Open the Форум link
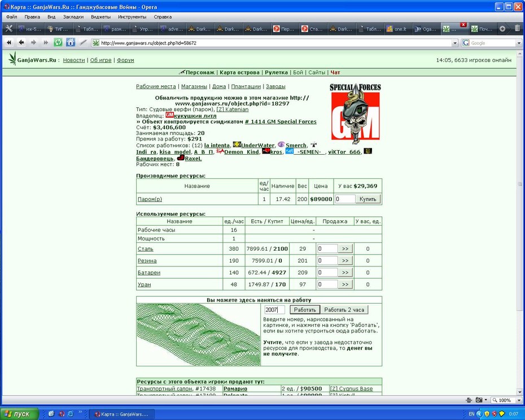 coord(125,60)
